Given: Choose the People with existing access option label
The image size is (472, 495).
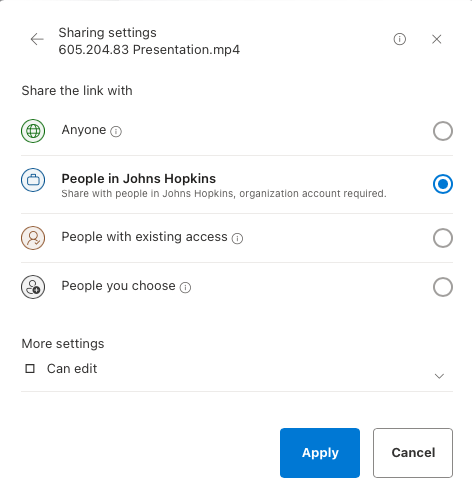Looking at the screenshot, I should pos(144,237).
